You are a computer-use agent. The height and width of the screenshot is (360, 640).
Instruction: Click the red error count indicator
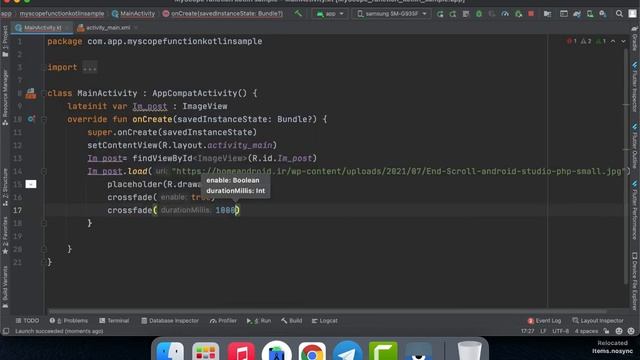pyautogui.click(x=572, y=41)
